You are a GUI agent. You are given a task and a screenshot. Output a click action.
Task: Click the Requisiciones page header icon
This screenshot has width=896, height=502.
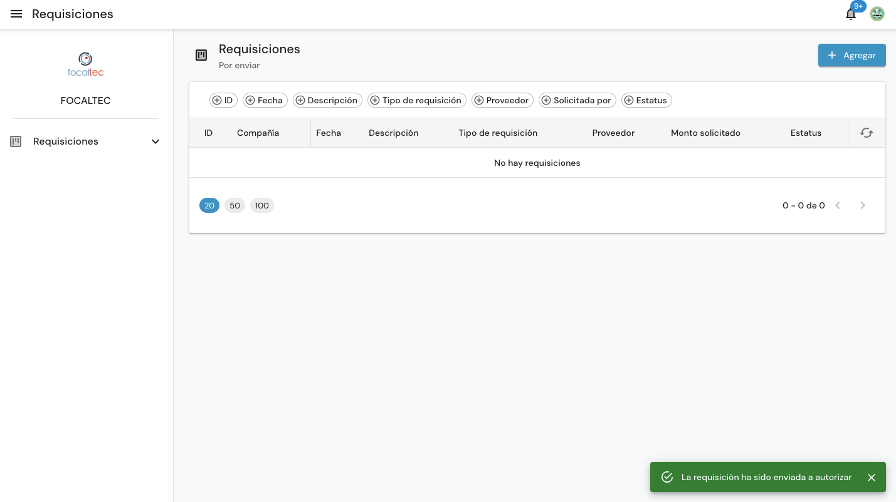[x=201, y=55]
